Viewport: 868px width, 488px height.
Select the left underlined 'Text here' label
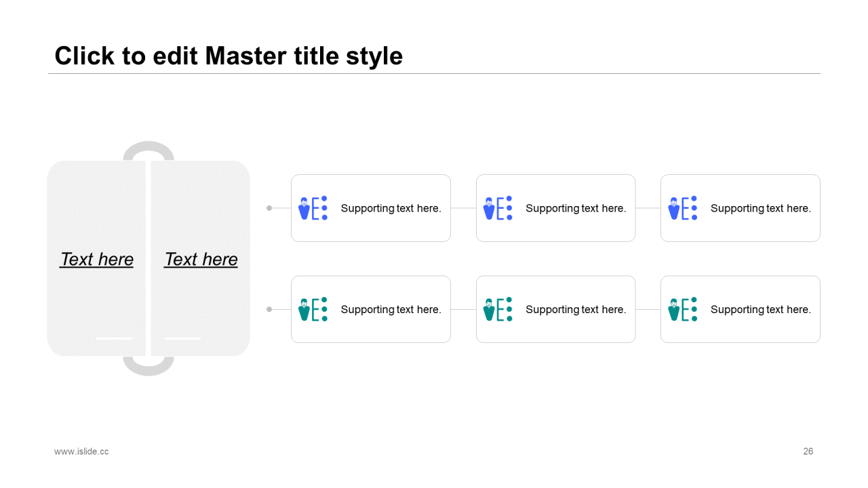coord(96,260)
